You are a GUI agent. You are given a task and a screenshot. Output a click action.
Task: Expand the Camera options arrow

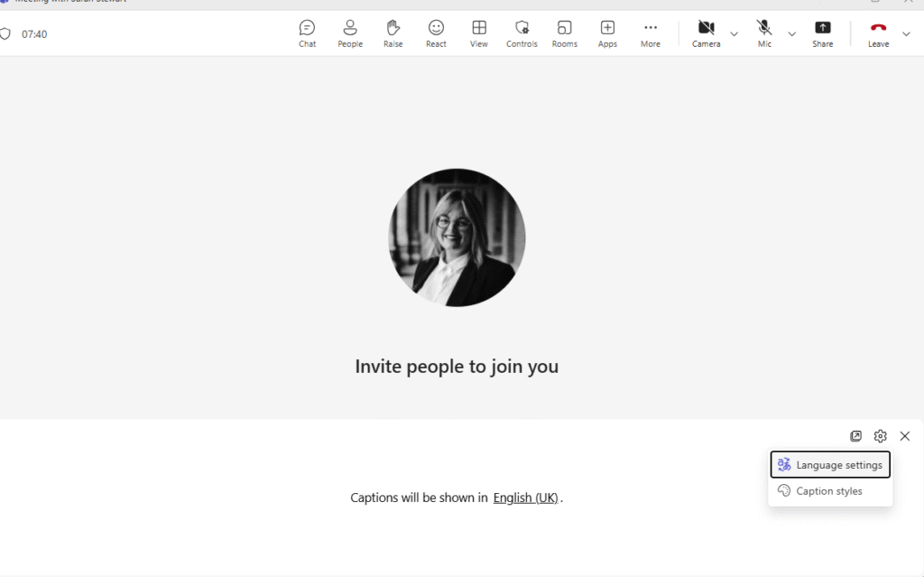(x=734, y=34)
